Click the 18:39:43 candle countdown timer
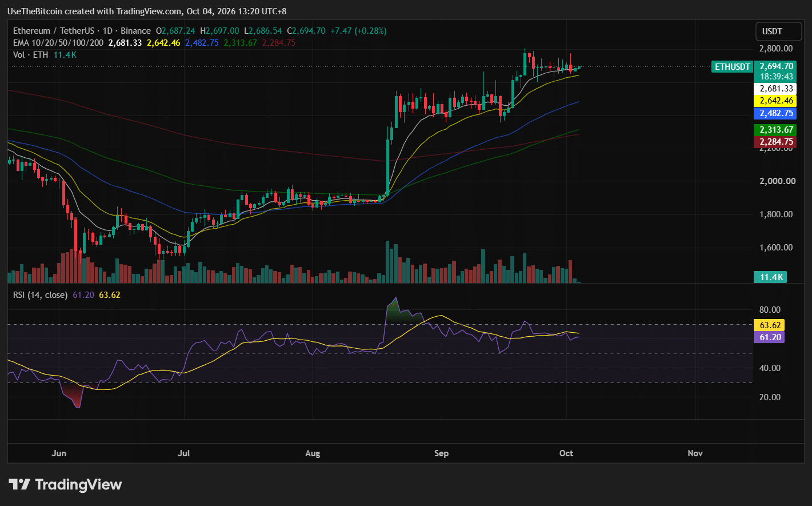The image size is (812, 506). (776, 77)
